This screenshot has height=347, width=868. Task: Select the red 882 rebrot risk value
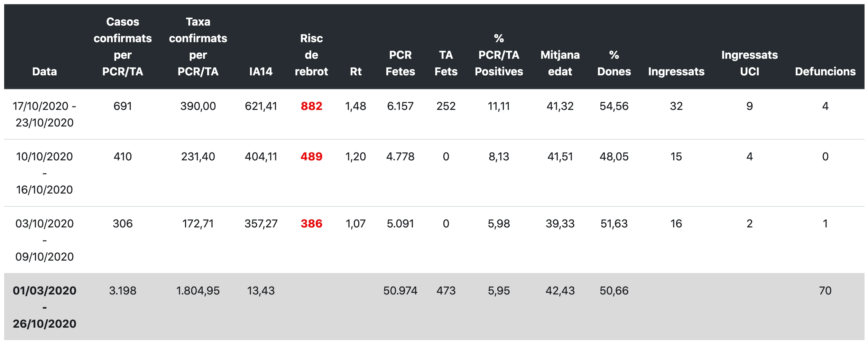tap(311, 106)
